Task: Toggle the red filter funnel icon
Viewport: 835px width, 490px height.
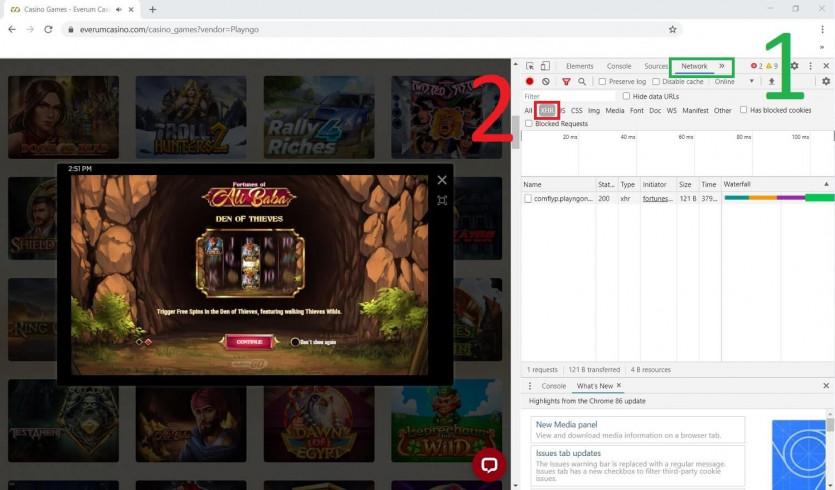Action: click(566, 81)
